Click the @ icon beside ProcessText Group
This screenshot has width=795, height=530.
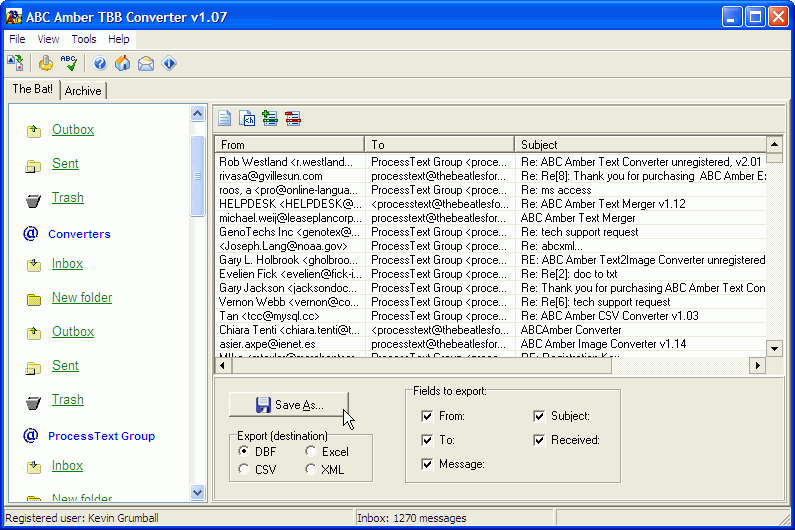pos(30,435)
